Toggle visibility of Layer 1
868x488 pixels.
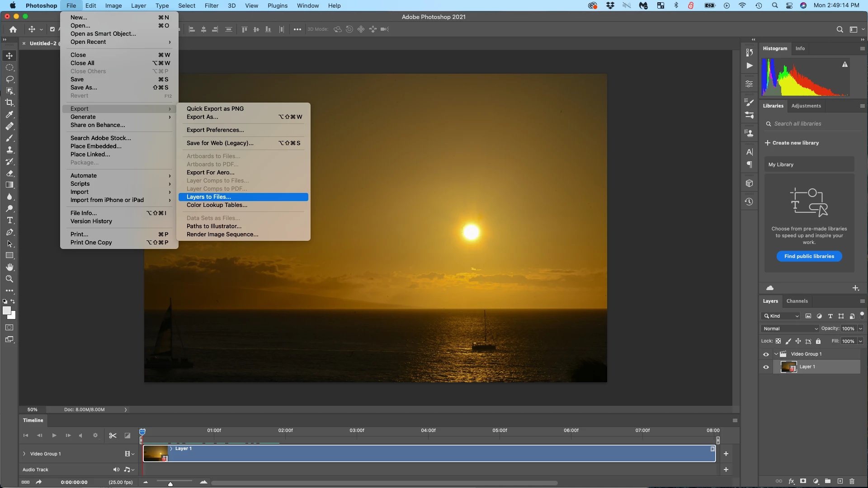[766, 367]
